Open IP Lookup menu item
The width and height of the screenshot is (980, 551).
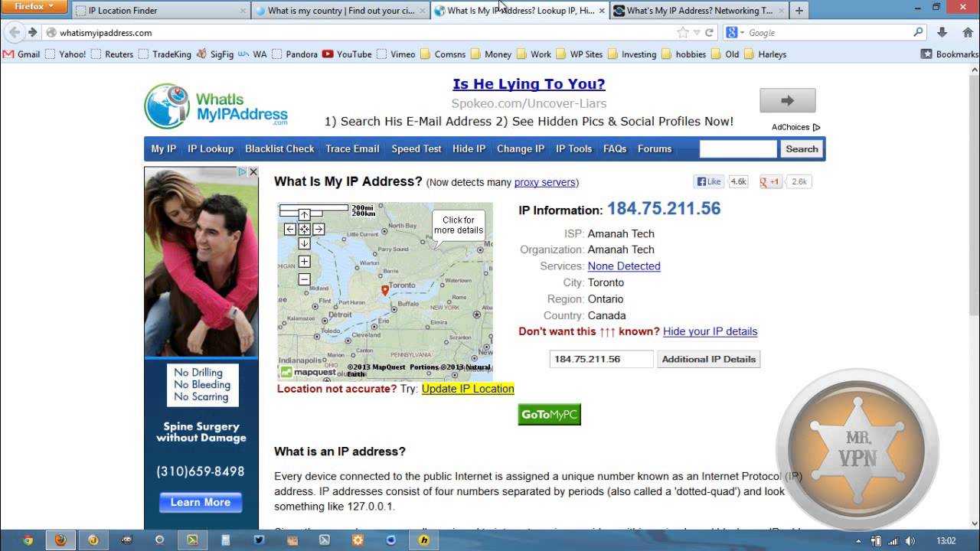pos(211,149)
